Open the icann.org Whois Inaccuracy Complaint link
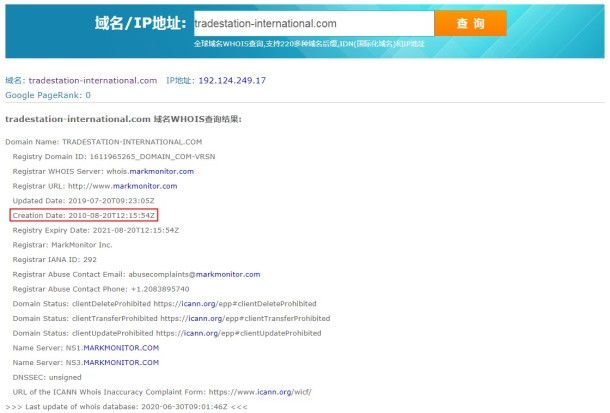Viewport: 610px width, 413px height. 274,392
